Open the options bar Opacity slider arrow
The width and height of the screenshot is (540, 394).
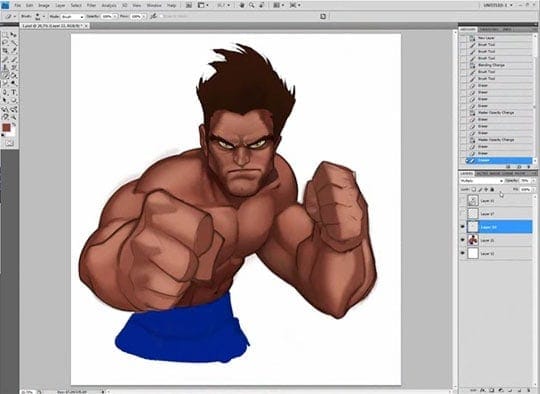[115, 16]
